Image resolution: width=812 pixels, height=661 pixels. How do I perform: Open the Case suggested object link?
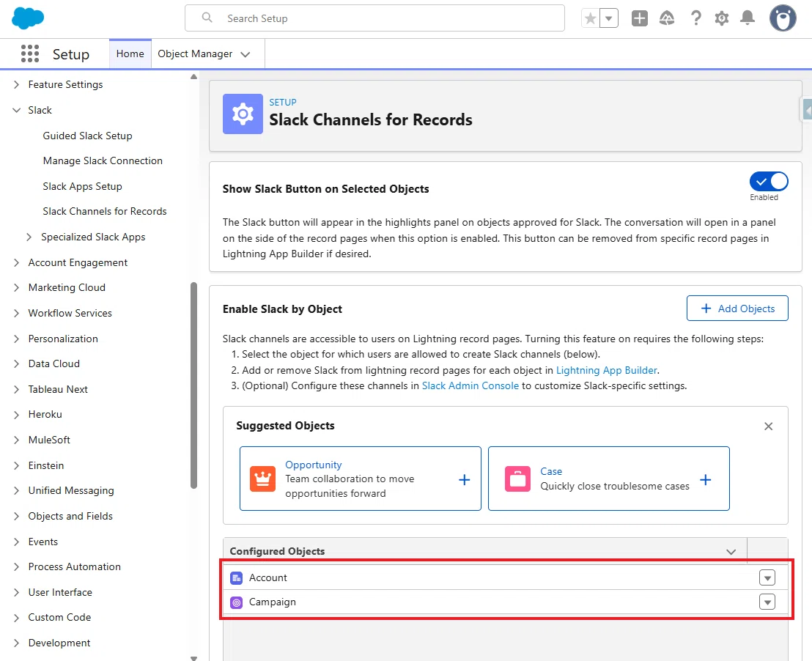[x=551, y=471]
